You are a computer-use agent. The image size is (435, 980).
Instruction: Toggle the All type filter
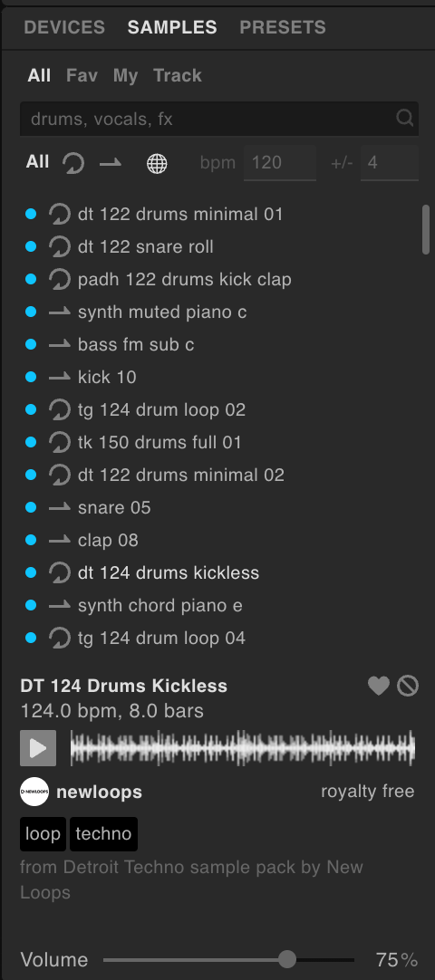pyautogui.click(x=37, y=162)
